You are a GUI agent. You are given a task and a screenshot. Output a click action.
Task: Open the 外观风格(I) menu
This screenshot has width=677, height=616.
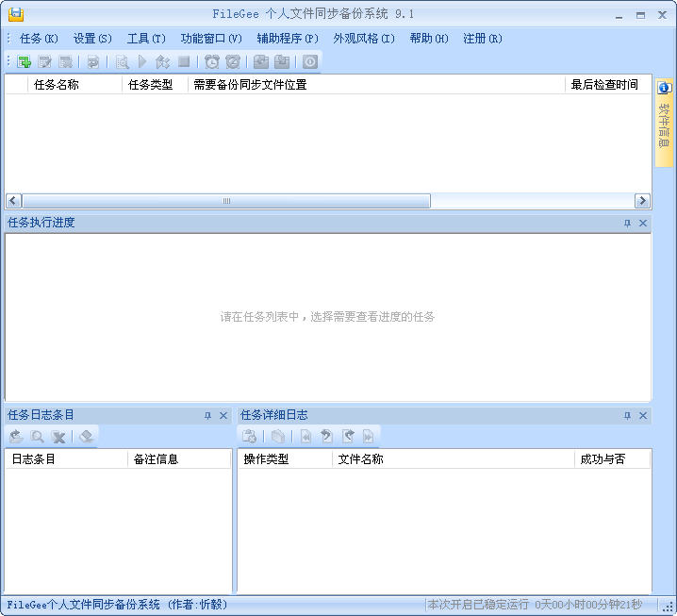(364, 39)
